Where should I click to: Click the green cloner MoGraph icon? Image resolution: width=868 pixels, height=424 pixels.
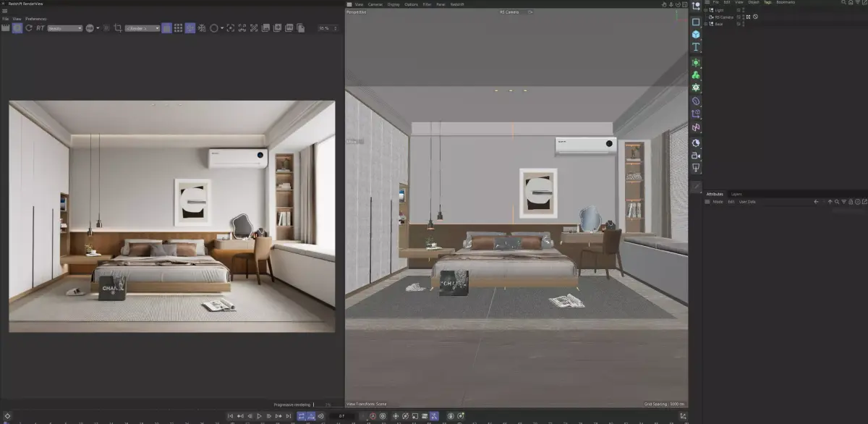coord(696,75)
